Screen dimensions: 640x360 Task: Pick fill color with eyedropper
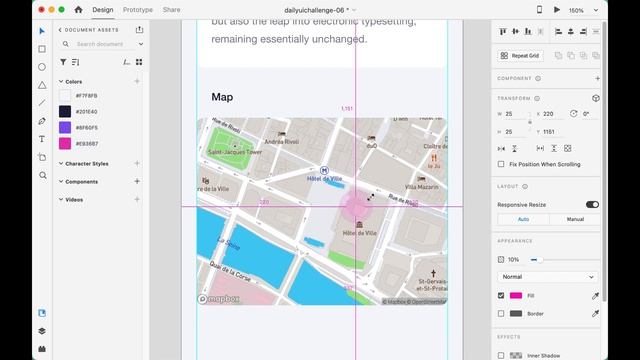coord(595,296)
